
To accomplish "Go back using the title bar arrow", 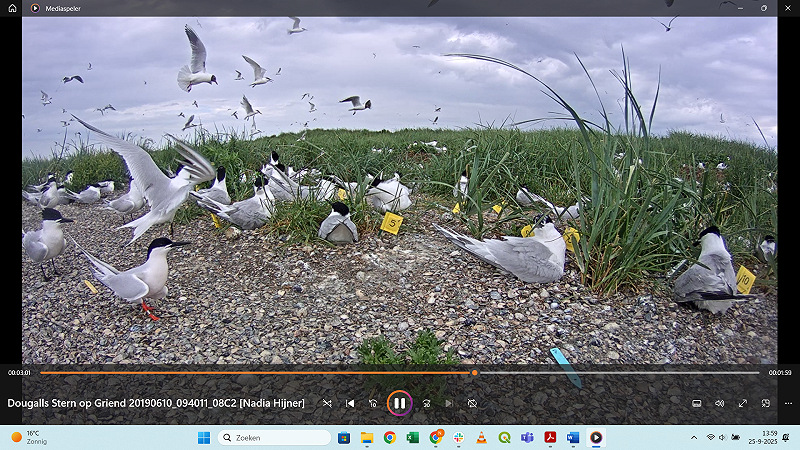I will (x=13, y=8).
